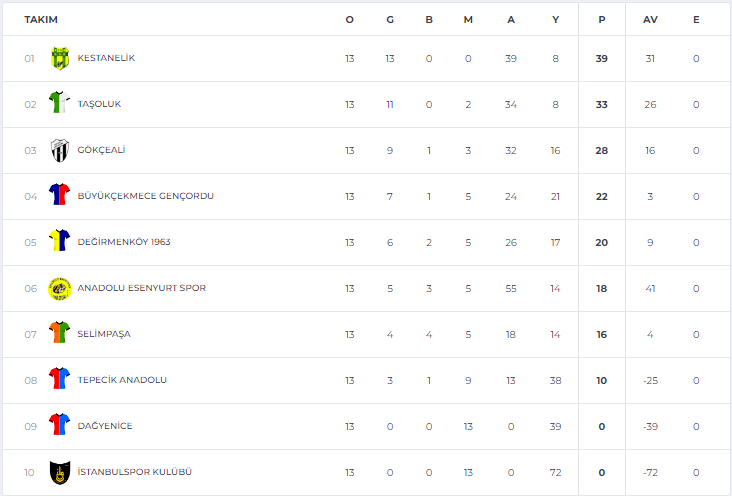Click Selimpaşa orange-green jersey icon

(59, 332)
